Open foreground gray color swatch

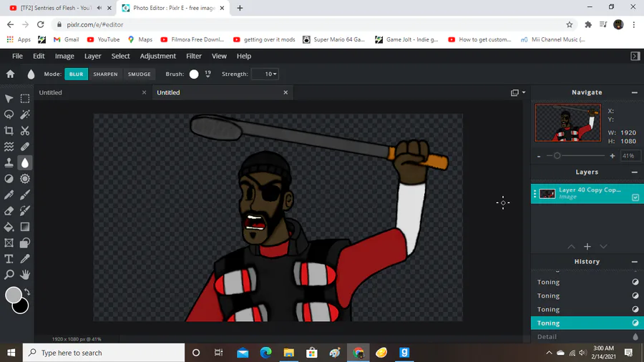pyautogui.click(x=13, y=295)
